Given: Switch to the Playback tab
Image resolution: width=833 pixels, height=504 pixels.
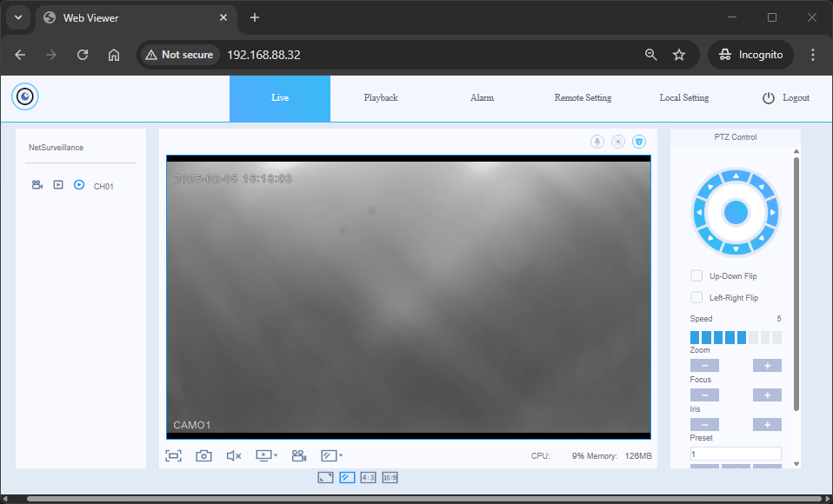Looking at the screenshot, I should click(381, 98).
